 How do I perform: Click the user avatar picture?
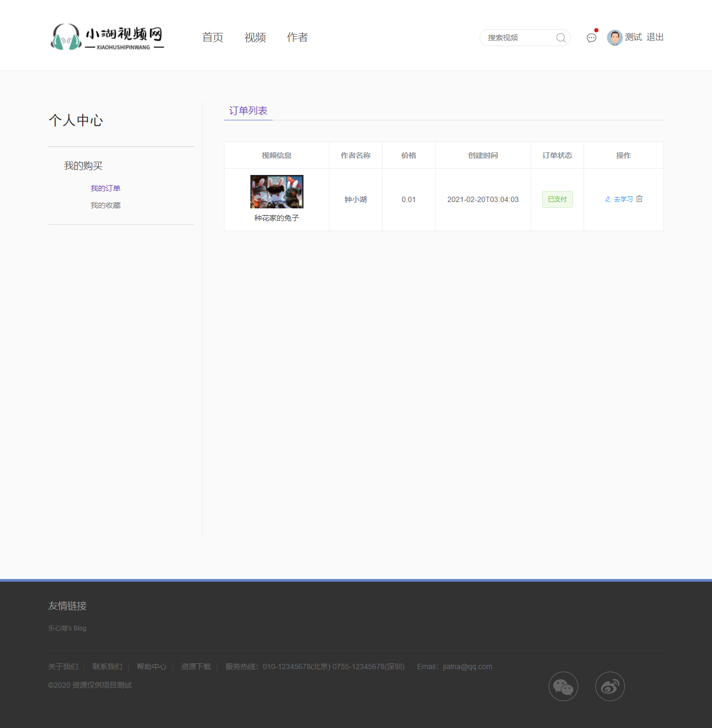[x=614, y=38]
